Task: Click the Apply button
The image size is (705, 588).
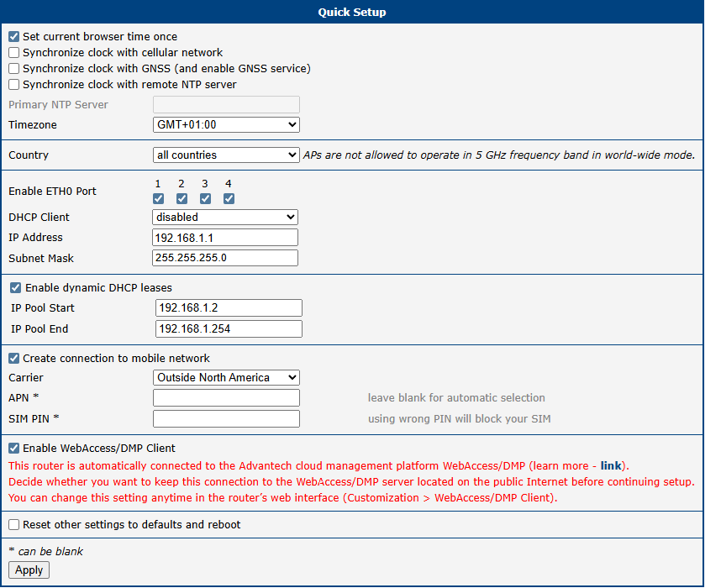Action: coord(29,570)
